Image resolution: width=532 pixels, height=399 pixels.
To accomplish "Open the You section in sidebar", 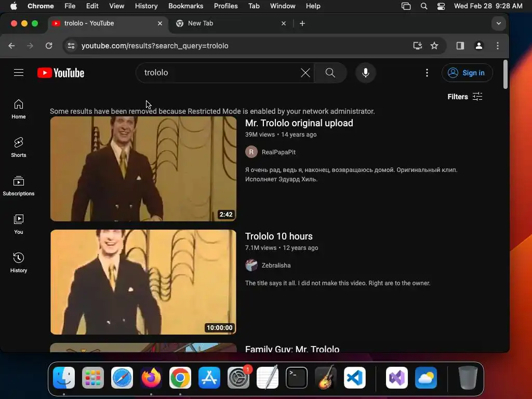I will (19, 224).
